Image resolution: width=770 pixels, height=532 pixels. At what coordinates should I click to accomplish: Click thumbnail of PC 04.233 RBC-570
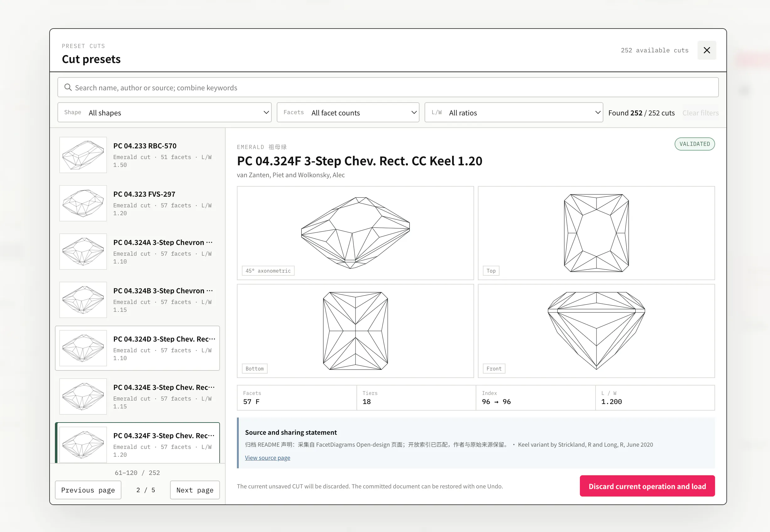pyautogui.click(x=83, y=155)
